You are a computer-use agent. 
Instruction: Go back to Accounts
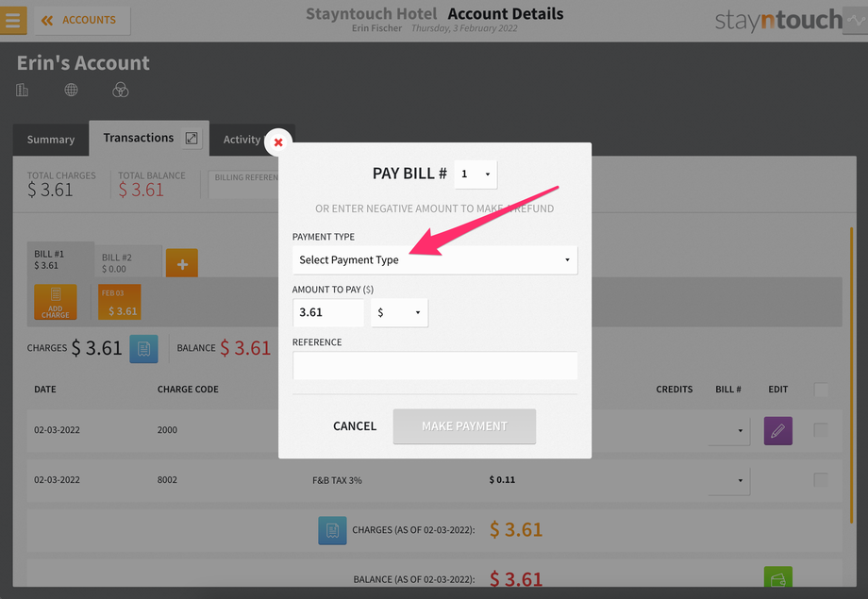82,21
